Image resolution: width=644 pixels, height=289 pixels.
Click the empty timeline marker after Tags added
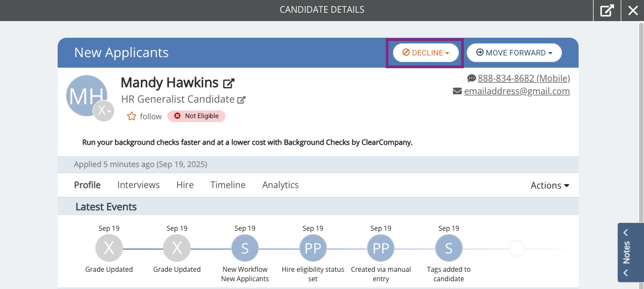pyautogui.click(x=517, y=249)
